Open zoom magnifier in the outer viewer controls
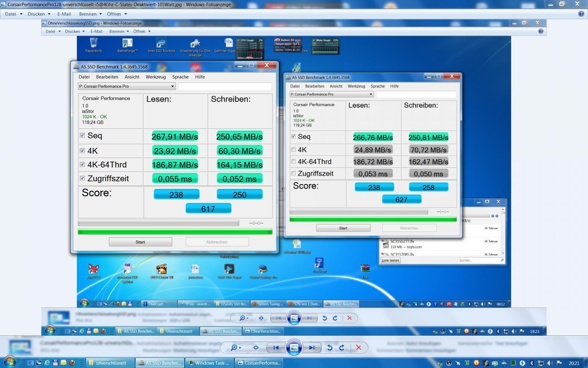Viewport: 588px width, 368px height. click(235, 347)
